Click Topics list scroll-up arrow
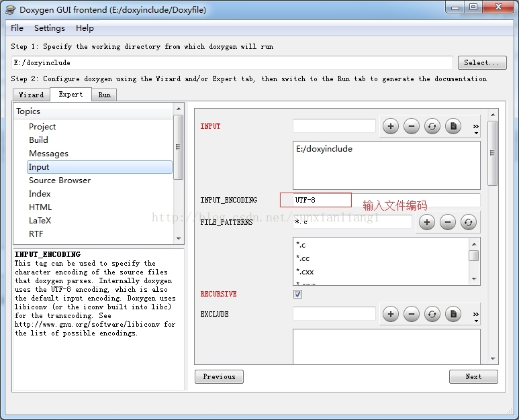The image size is (519, 420). [x=179, y=109]
